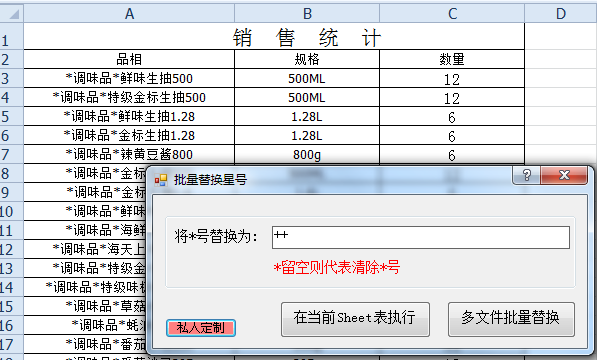The height and width of the screenshot is (360, 597).
Task: Select row 5 header
Action: (11, 116)
